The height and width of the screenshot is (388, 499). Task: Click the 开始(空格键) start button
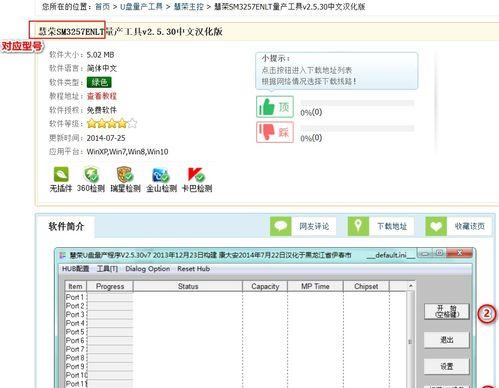click(447, 311)
